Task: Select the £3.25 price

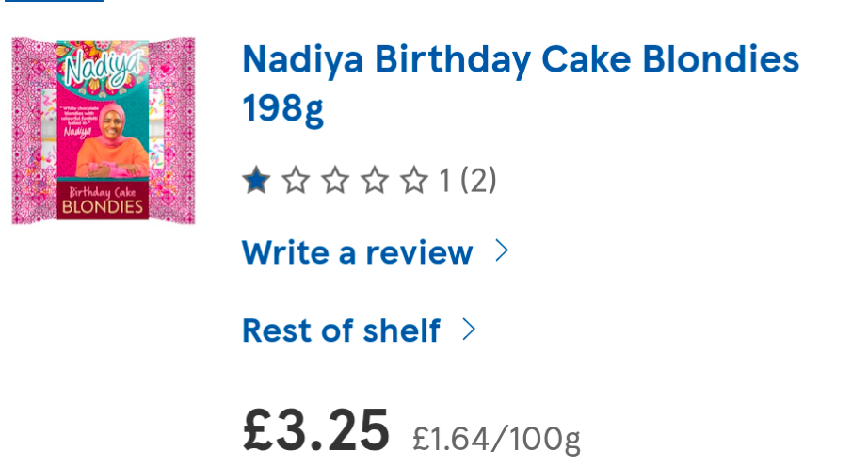Action: tap(315, 429)
